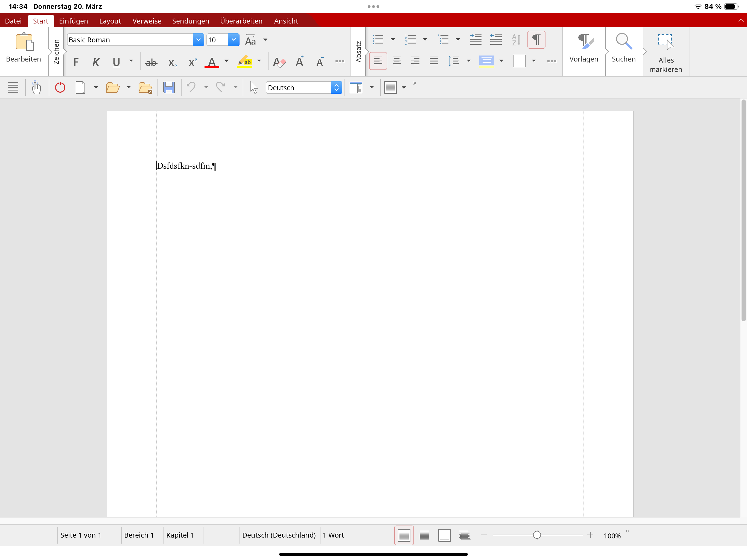
Task: Apply superscript formatting
Action: 192,62
